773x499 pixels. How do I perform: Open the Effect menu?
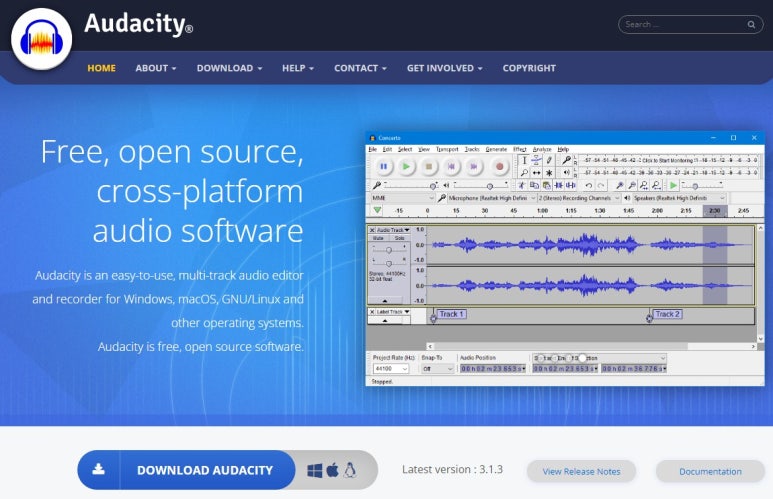(520, 149)
